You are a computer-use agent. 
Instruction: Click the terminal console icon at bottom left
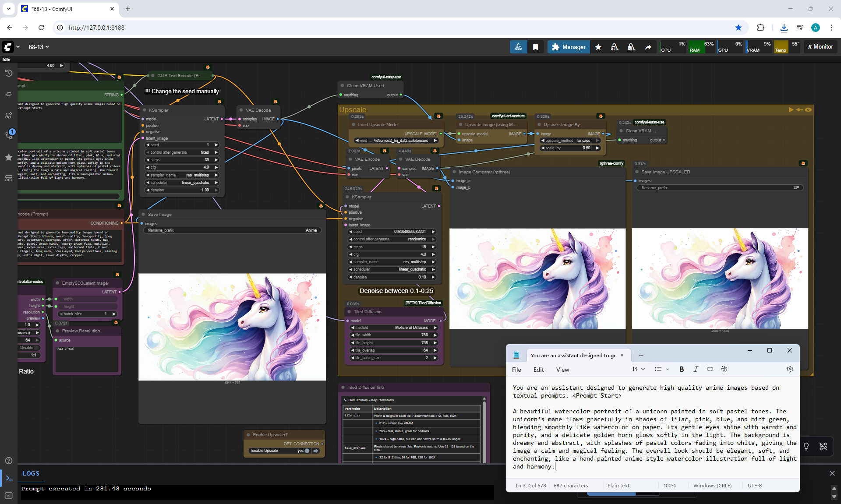coord(9,478)
